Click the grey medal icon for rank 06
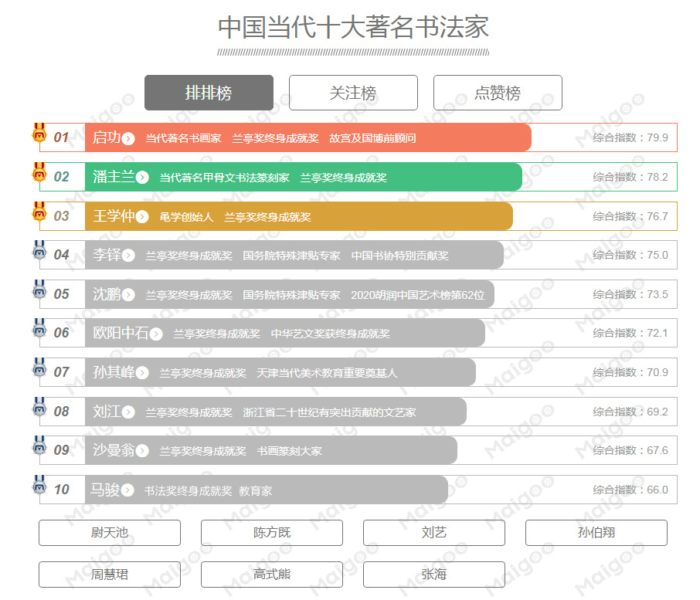The height and width of the screenshot is (600, 700). click(39, 329)
